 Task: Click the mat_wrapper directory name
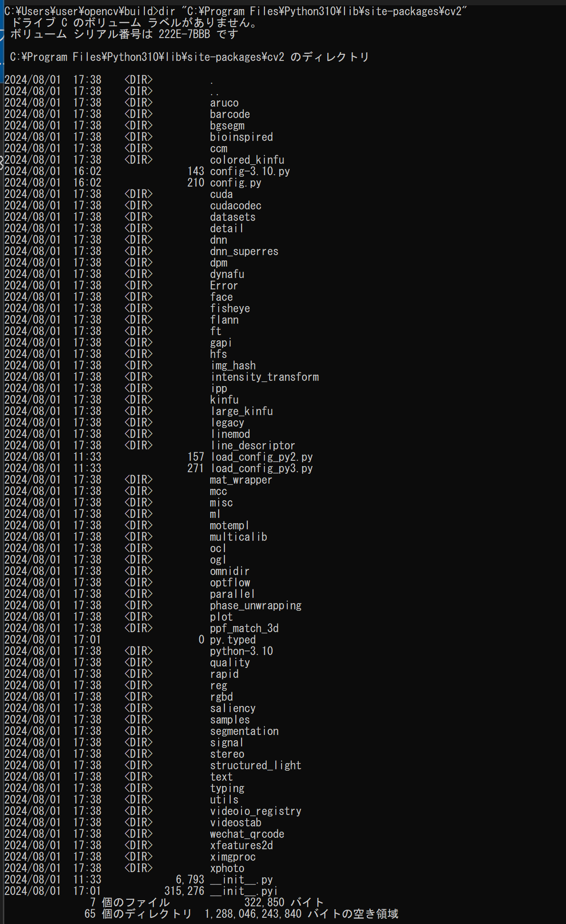pos(241,480)
